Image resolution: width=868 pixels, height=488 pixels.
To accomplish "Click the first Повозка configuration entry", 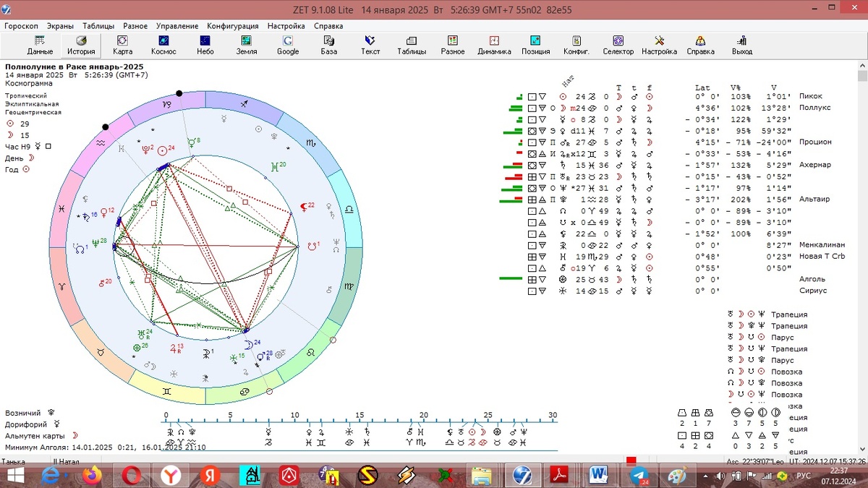I will click(786, 372).
